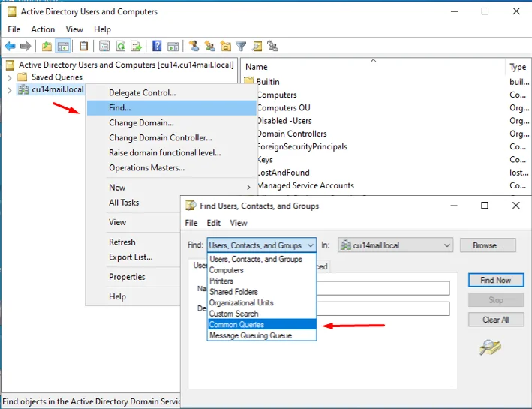Open the File menu in Find dialog
The height and width of the screenshot is (409, 532).
click(x=191, y=223)
